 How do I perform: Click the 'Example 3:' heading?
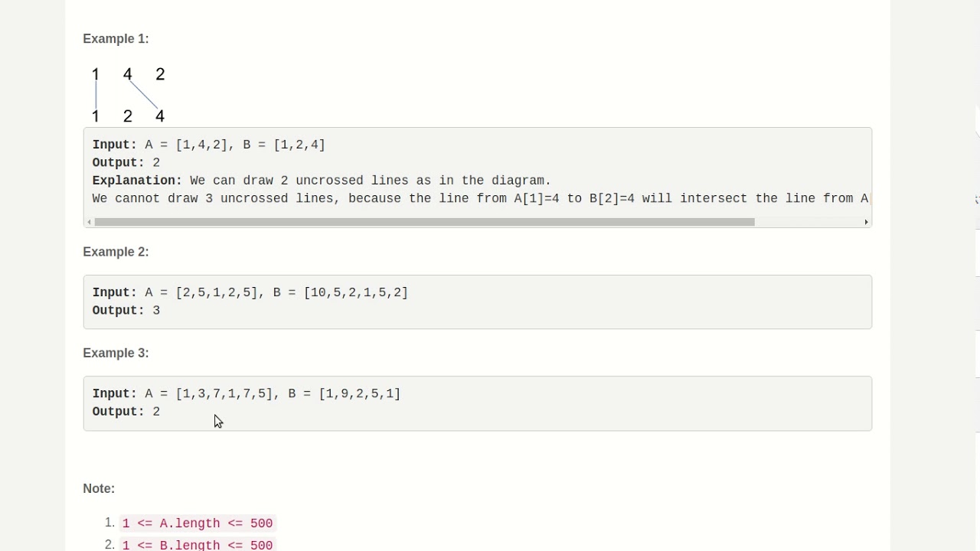pos(116,353)
